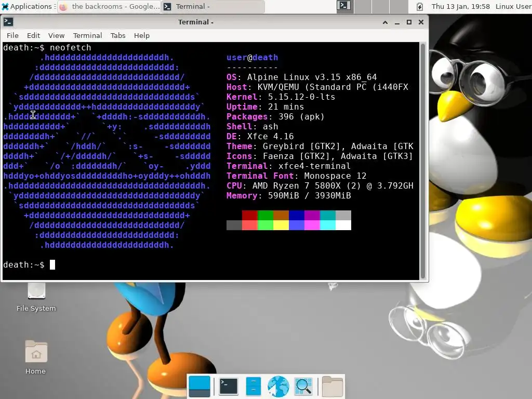Click the 'Terminal: xfce4-terminal' line
This screenshot has height=399, width=532.
tap(288, 166)
